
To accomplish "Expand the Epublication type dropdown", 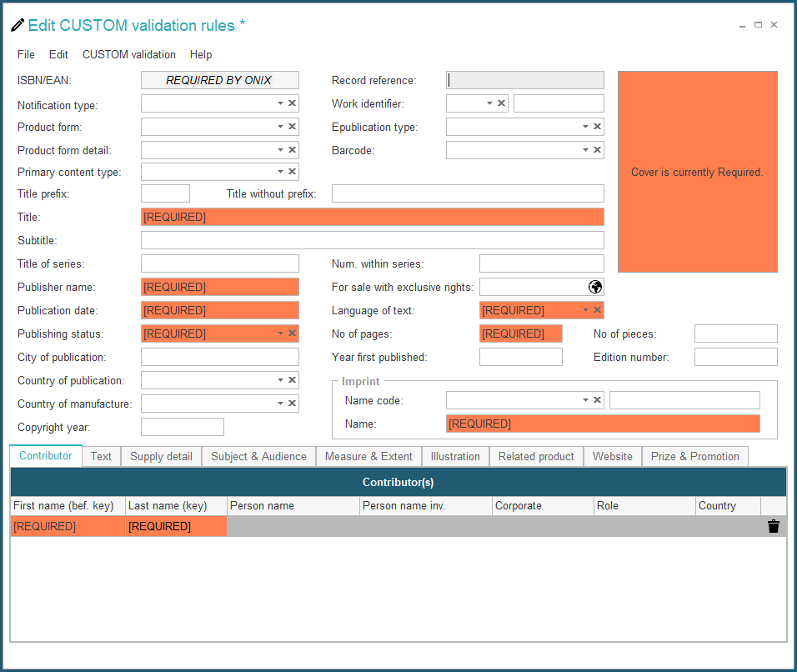I will point(585,127).
